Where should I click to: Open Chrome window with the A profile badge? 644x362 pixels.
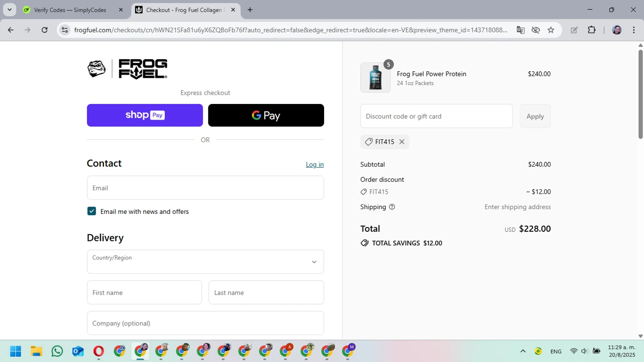pyautogui.click(x=286, y=351)
